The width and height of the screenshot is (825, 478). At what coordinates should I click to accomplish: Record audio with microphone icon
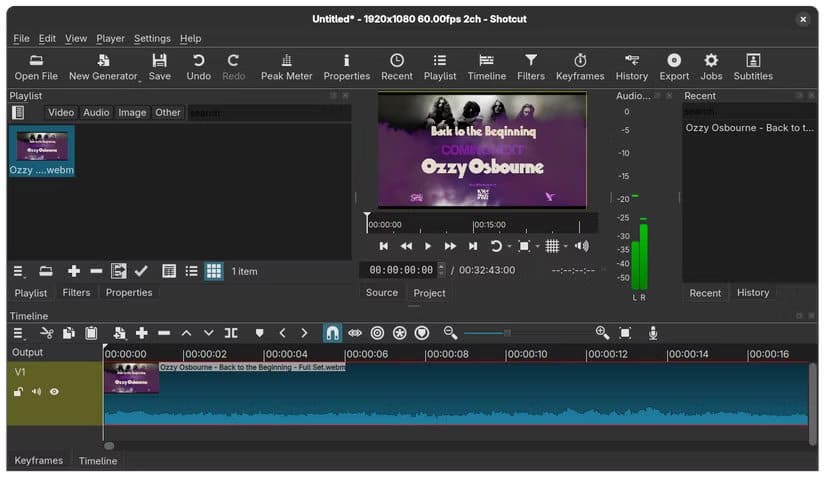click(x=653, y=333)
